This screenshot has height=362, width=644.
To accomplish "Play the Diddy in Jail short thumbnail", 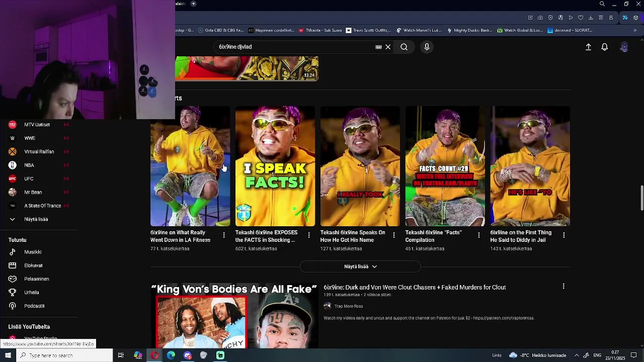I will [530, 166].
